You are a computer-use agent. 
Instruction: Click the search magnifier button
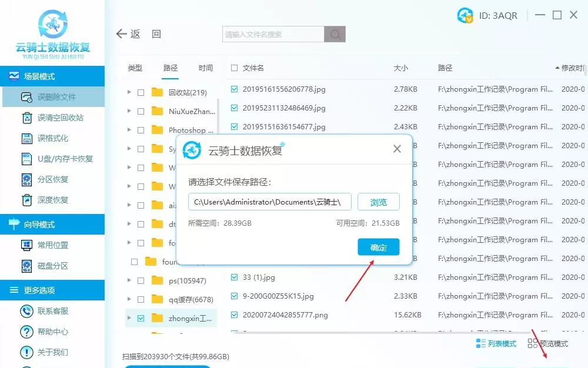coord(335,35)
